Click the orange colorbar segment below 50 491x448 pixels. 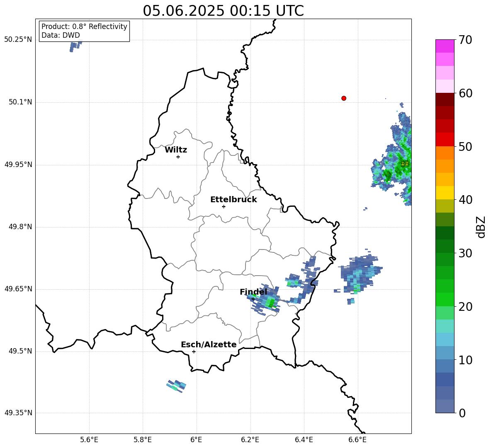445,153
